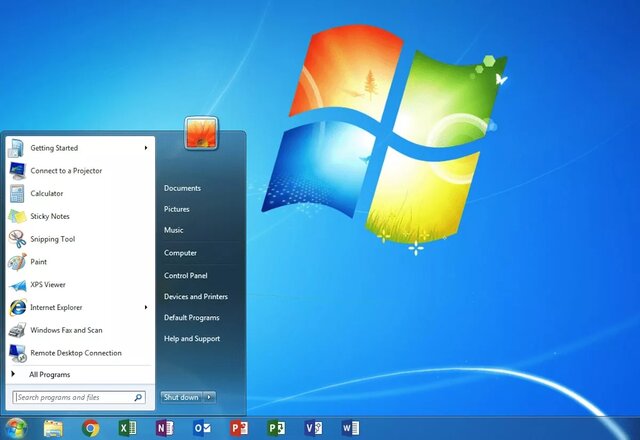
Task: Select the Connect to a Projector label
Action: (x=66, y=171)
